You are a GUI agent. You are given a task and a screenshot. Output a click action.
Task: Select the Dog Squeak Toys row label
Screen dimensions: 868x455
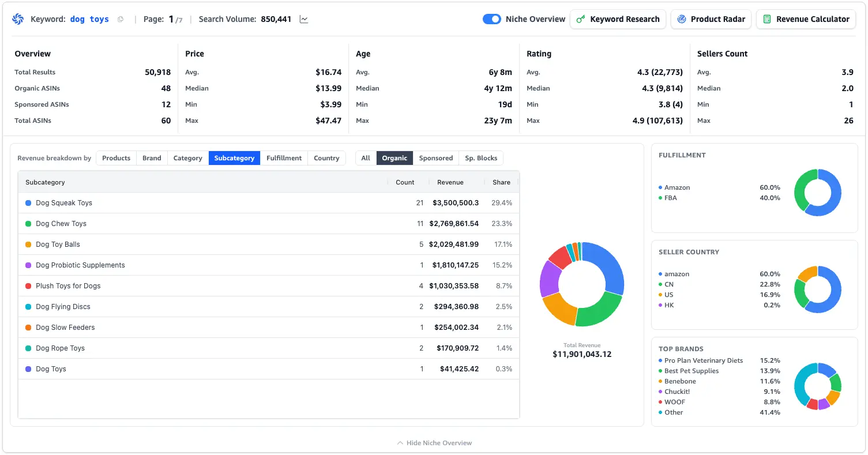[64, 203]
